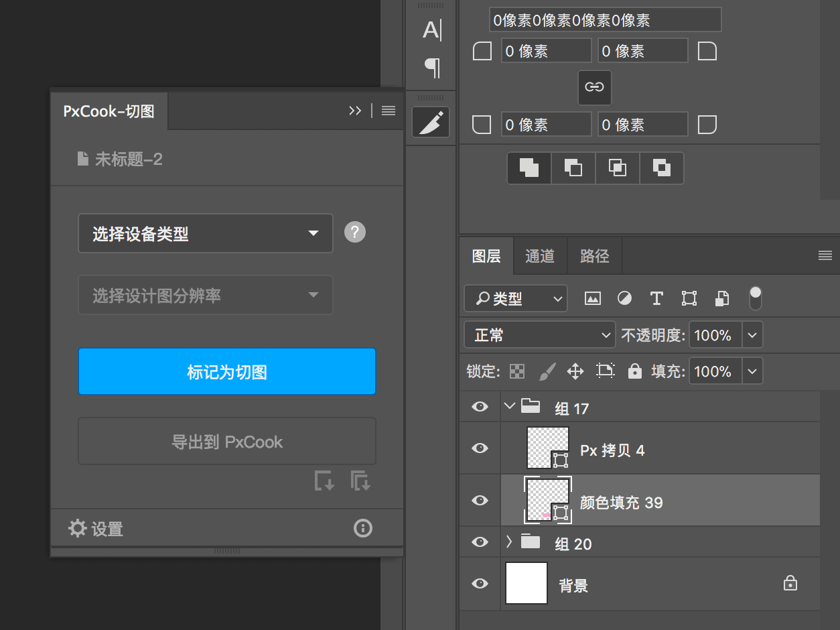The width and height of the screenshot is (840, 630).
Task: Select the 颜色填充 39 layer thumbnail
Action: point(549,500)
